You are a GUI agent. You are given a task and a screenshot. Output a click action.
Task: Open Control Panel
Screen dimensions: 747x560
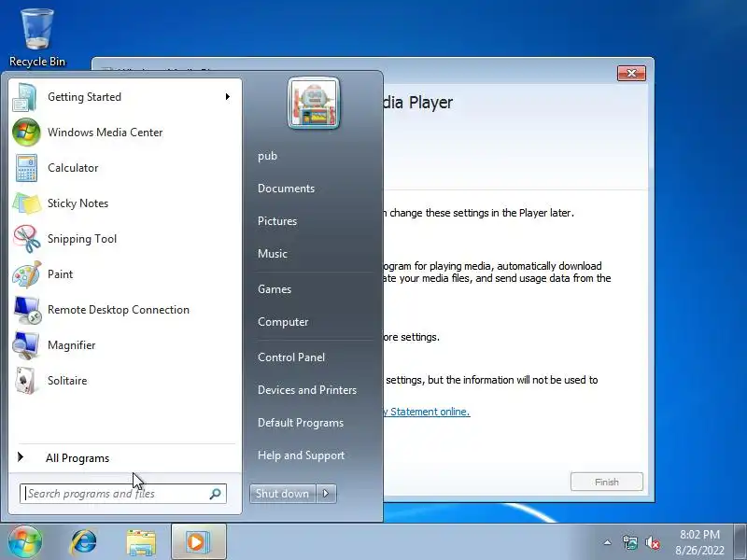point(291,357)
